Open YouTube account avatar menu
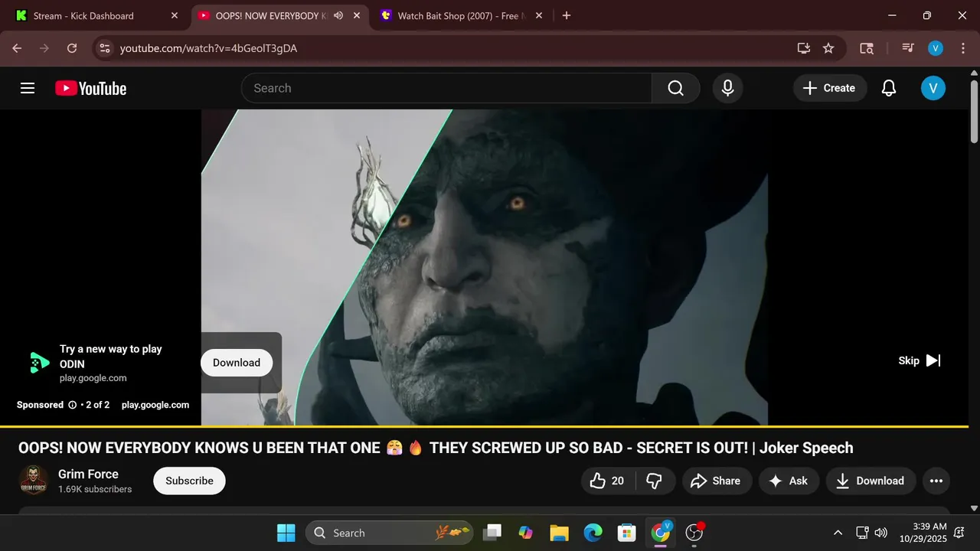 (x=933, y=88)
